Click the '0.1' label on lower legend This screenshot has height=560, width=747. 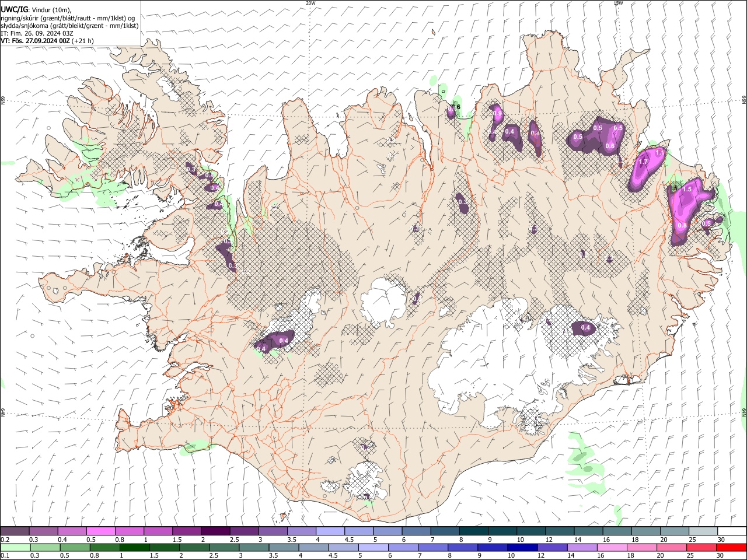5,556
